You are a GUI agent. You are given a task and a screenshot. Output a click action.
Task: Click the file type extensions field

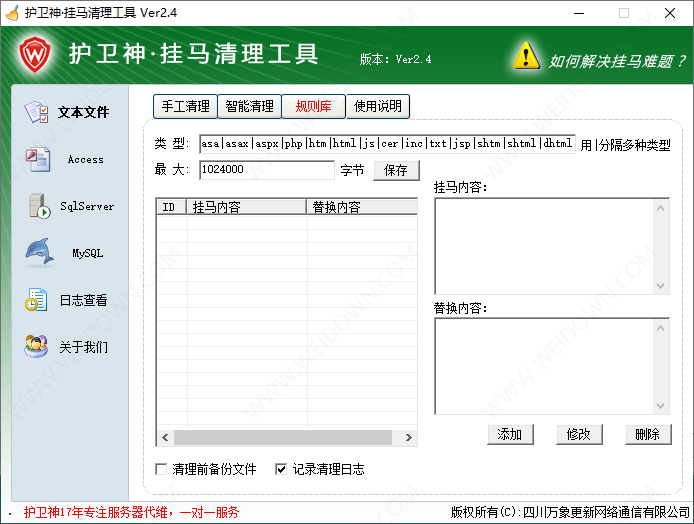click(387, 144)
